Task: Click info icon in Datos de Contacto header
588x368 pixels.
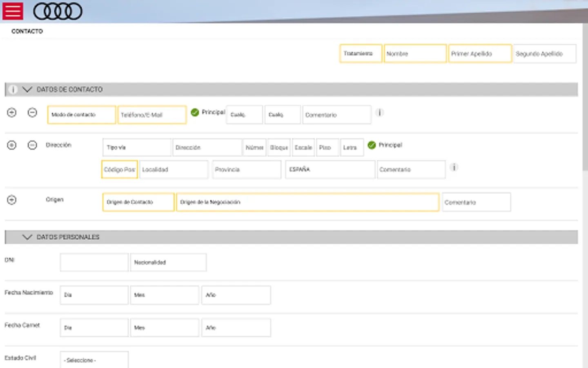Action: (13, 90)
